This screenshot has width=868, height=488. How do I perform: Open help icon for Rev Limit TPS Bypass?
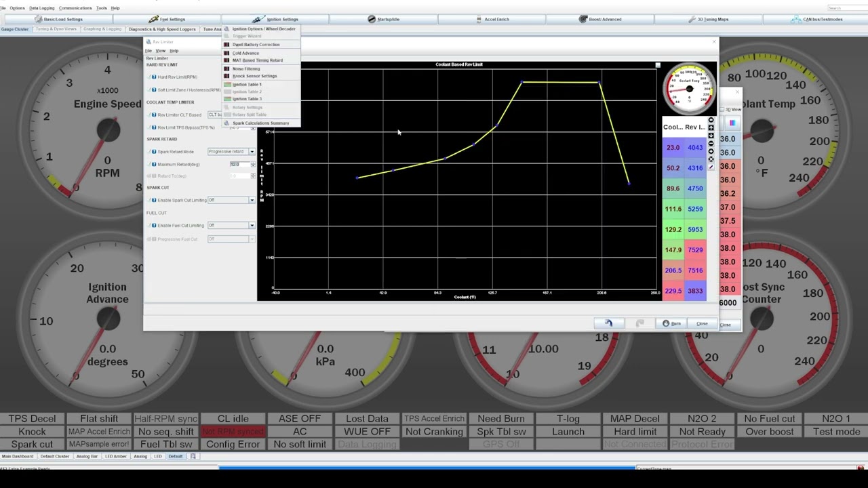[154, 127]
